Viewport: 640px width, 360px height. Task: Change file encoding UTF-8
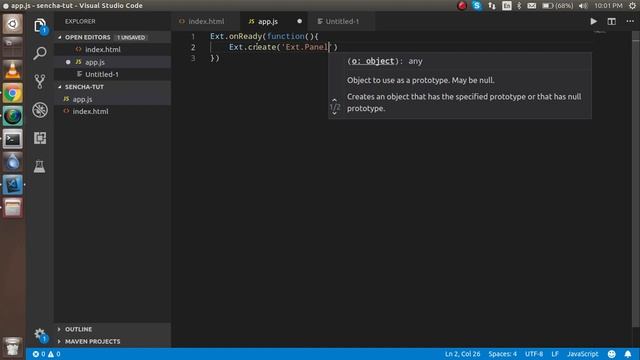click(x=534, y=354)
